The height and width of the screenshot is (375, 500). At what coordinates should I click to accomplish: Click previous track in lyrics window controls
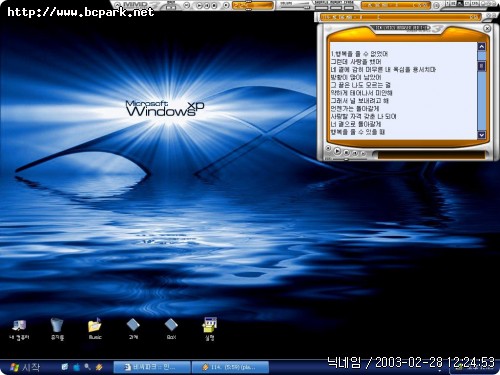tap(355, 153)
